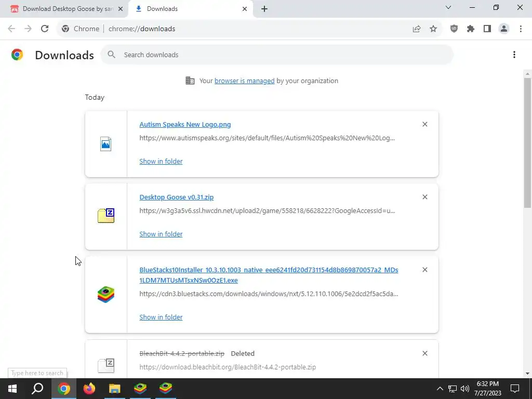Open the uBlock shield extension icon
Image resolution: width=532 pixels, height=399 pixels.
coord(454,29)
